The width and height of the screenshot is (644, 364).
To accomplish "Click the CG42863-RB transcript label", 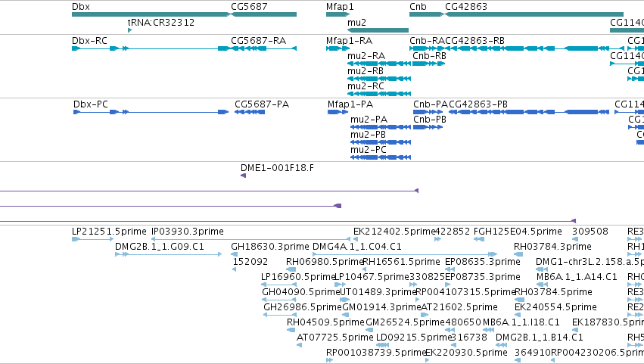I will (x=474, y=41).
